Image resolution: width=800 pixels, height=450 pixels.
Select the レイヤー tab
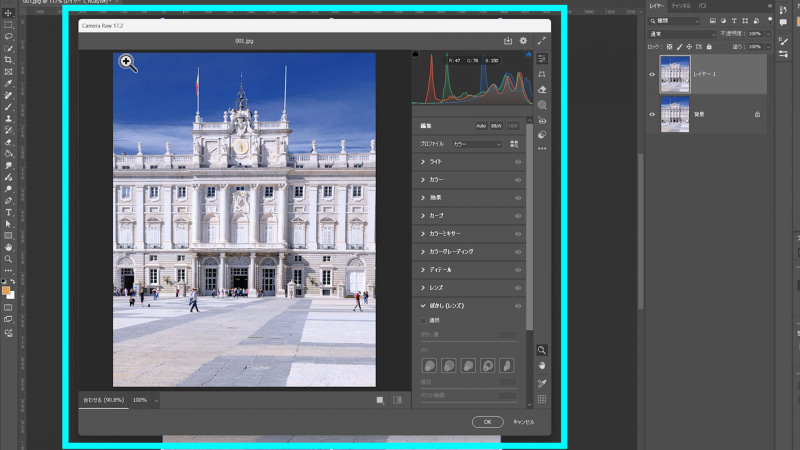click(x=657, y=6)
